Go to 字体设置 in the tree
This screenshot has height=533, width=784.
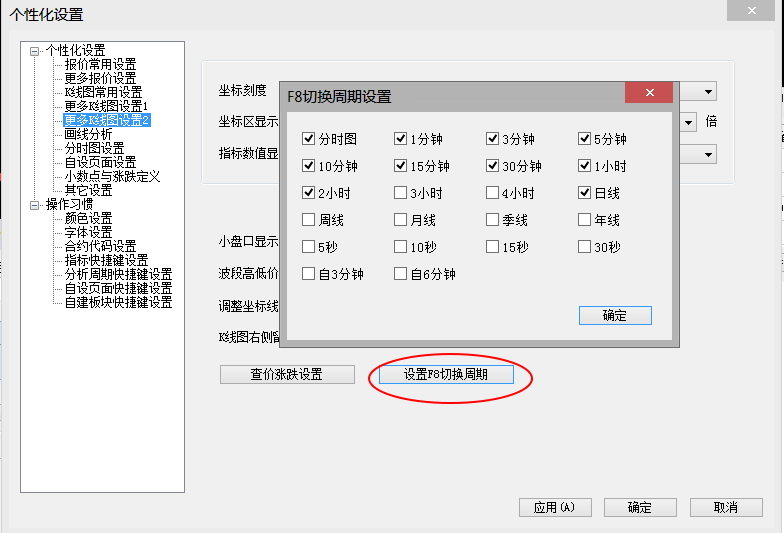88,232
